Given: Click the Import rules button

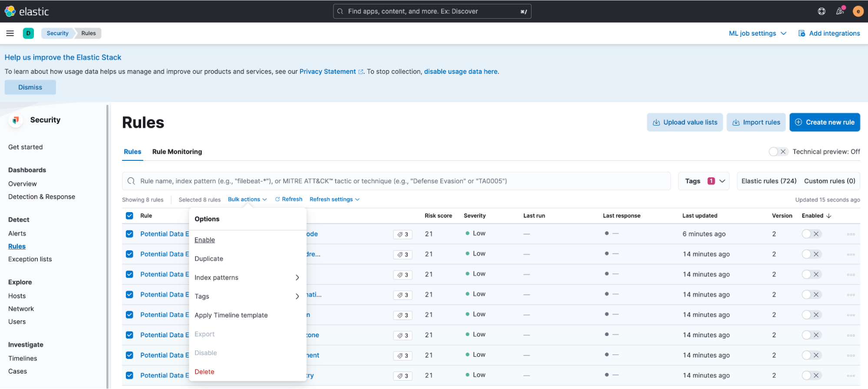Looking at the screenshot, I should click(756, 122).
